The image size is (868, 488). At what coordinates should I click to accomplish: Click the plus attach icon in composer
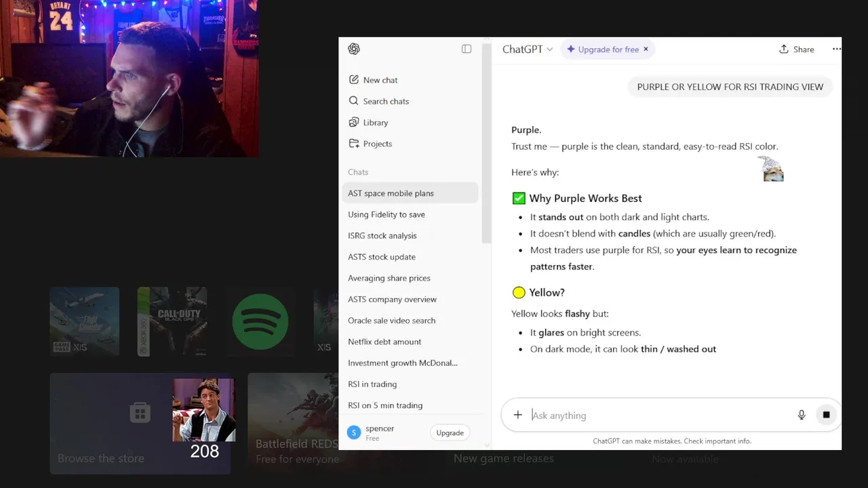tap(517, 415)
